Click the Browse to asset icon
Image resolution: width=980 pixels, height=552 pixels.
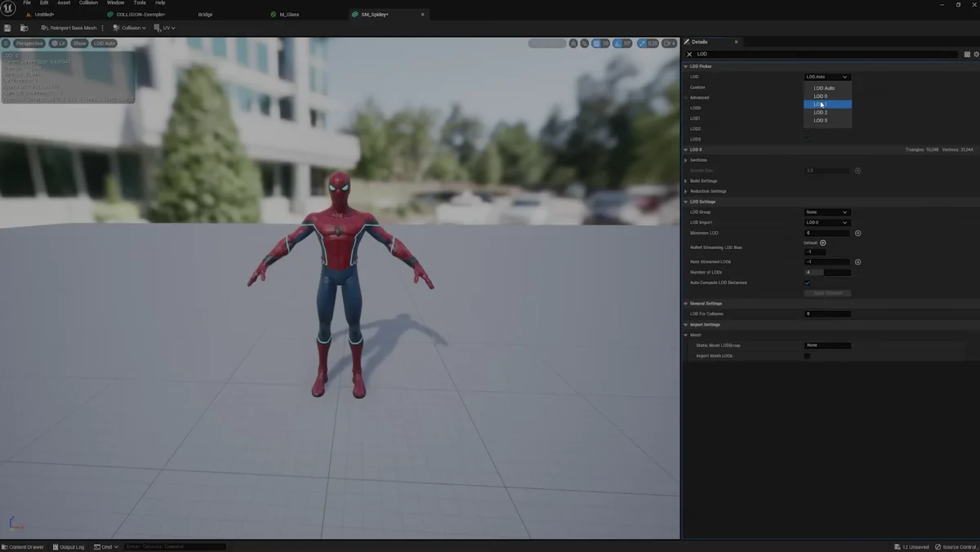click(24, 28)
